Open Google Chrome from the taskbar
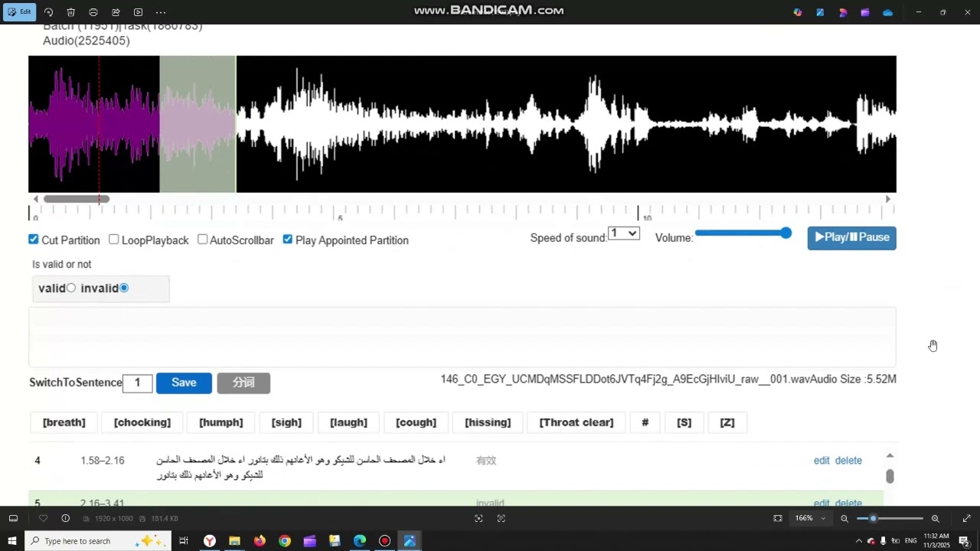 pos(285,541)
